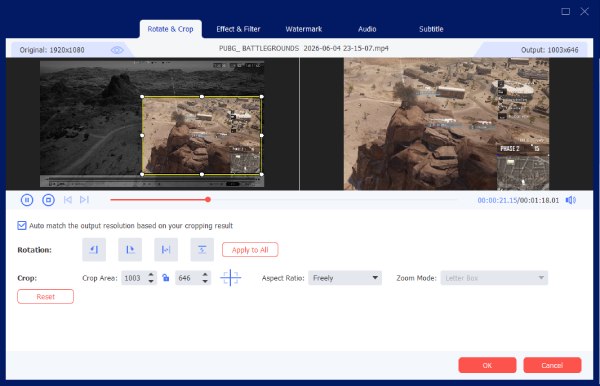
Task: Toggle the original preview eye icon
Action: click(x=117, y=50)
